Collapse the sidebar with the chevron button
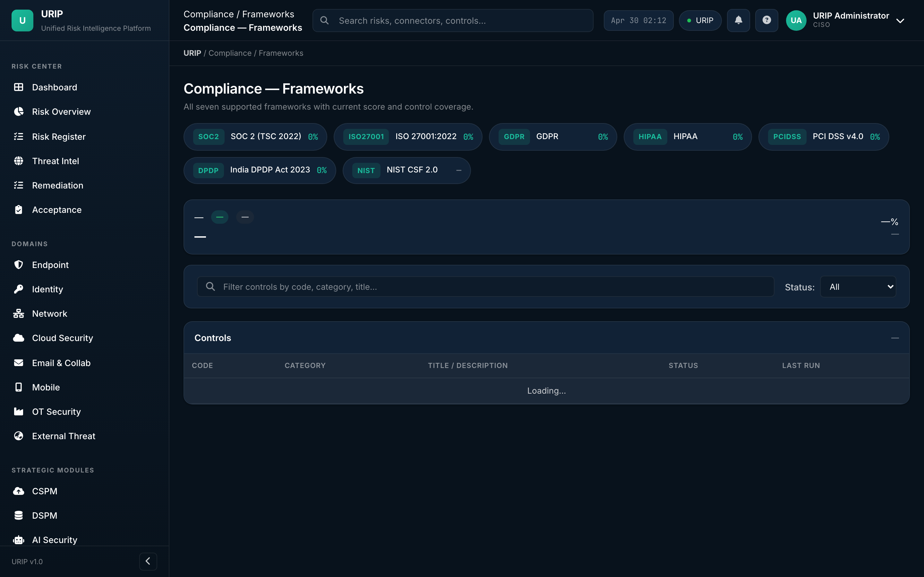Screen dimensions: 924x577 148,561
